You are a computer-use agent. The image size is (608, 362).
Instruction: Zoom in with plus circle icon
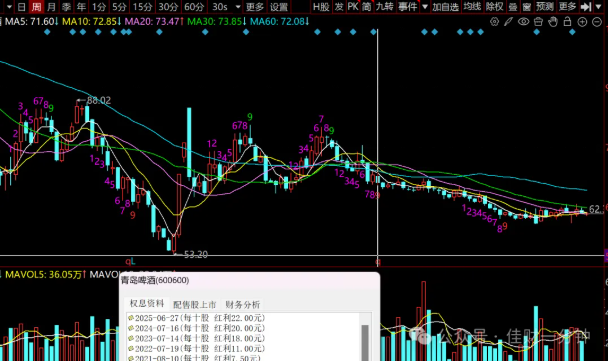pyautogui.click(x=582, y=22)
